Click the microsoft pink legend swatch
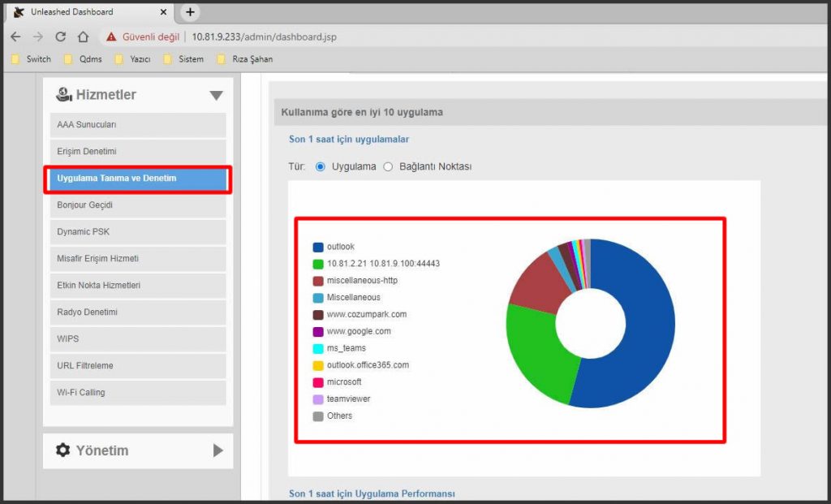Viewport: 831px width, 504px height. pyautogui.click(x=318, y=382)
